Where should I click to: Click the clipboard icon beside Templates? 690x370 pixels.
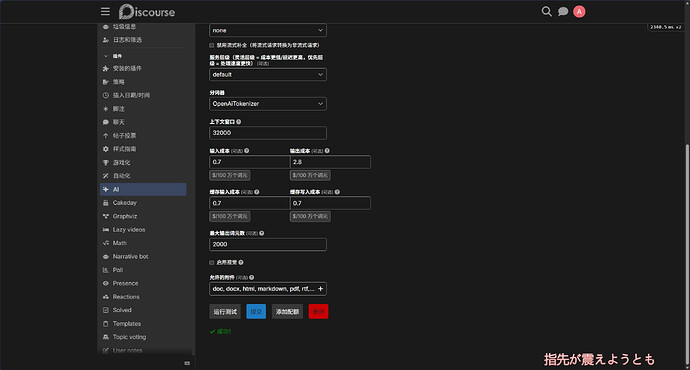(106, 324)
